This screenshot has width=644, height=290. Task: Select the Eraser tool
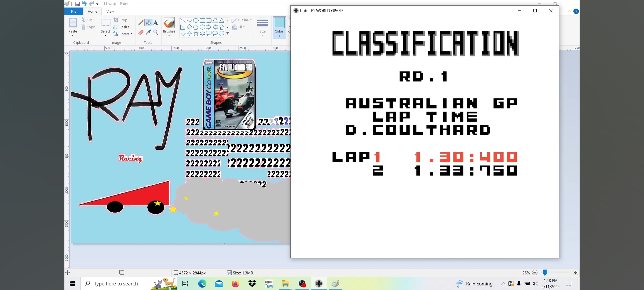(141, 32)
